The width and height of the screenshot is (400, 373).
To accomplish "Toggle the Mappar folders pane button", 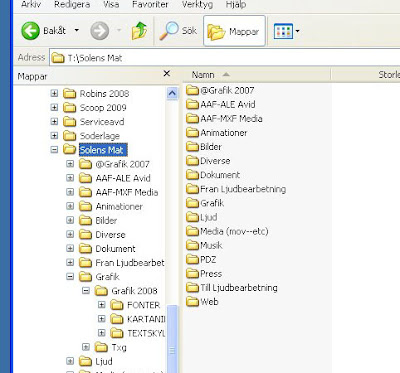I will [234, 31].
